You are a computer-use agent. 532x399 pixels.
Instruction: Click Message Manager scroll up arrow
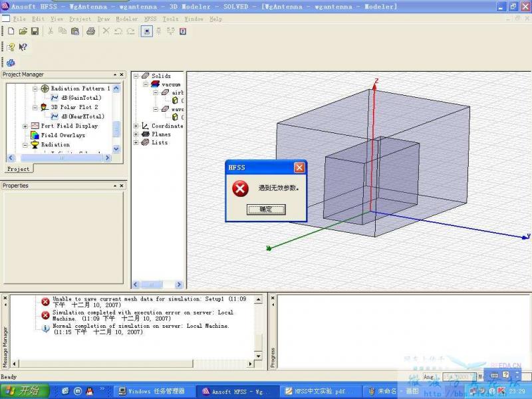pyautogui.click(x=259, y=300)
